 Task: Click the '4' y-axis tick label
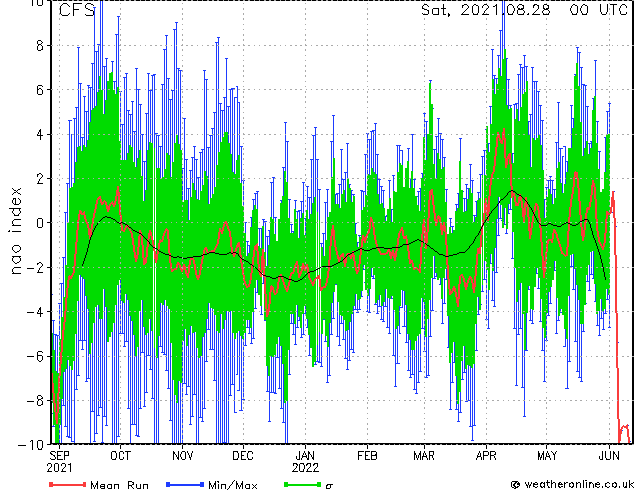pyautogui.click(x=40, y=134)
